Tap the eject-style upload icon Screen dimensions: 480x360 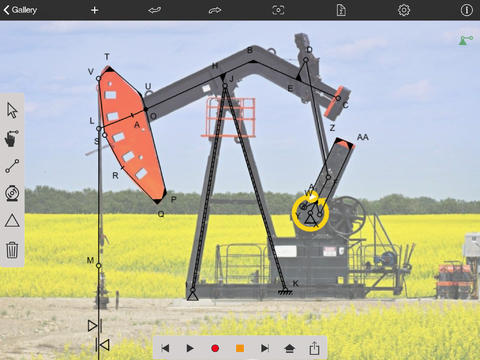point(290,349)
